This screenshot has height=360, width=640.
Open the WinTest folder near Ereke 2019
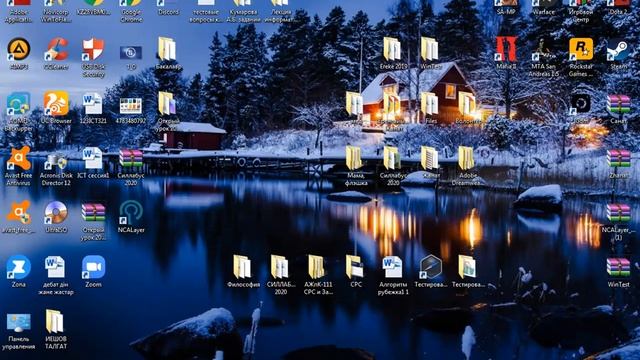(x=430, y=49)
